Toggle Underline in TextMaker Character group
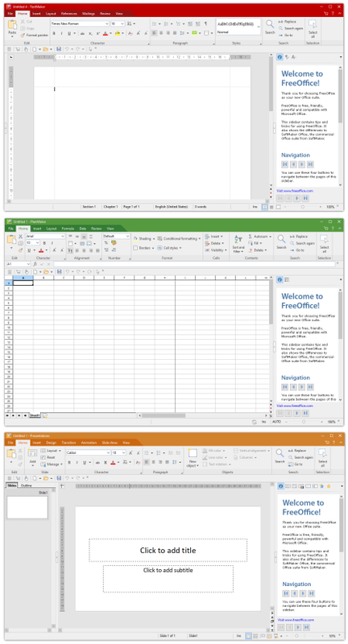The height and width of the screenshot is (644, 348). [69, 33]
